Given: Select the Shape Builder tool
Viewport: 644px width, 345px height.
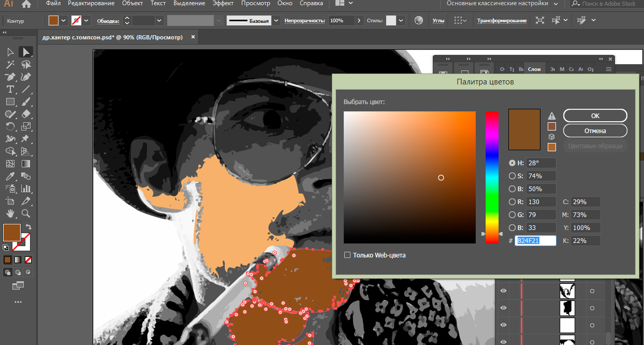Looking at the screenshot, I should tap(10, 151).
